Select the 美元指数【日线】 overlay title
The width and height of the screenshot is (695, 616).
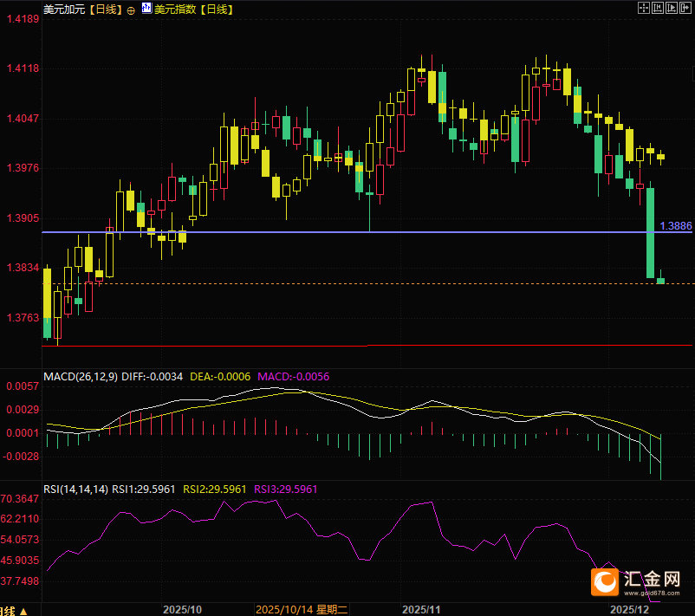(194, 10)
